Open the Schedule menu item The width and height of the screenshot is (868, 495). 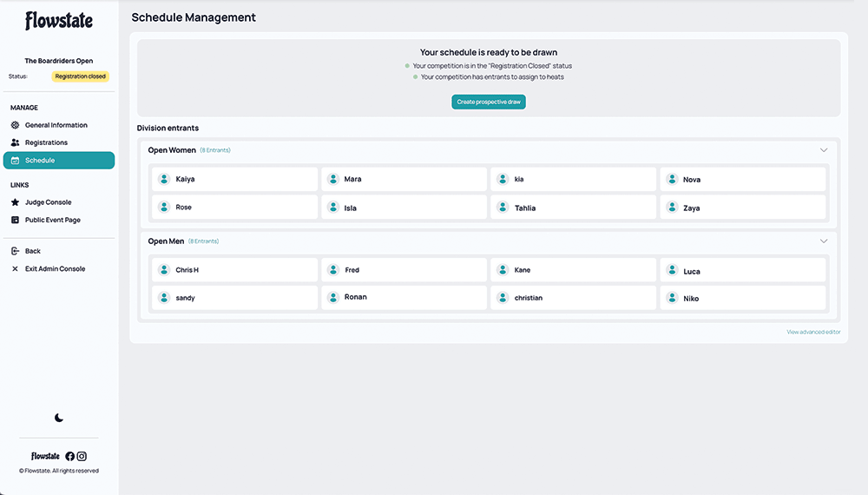(59, 161)
